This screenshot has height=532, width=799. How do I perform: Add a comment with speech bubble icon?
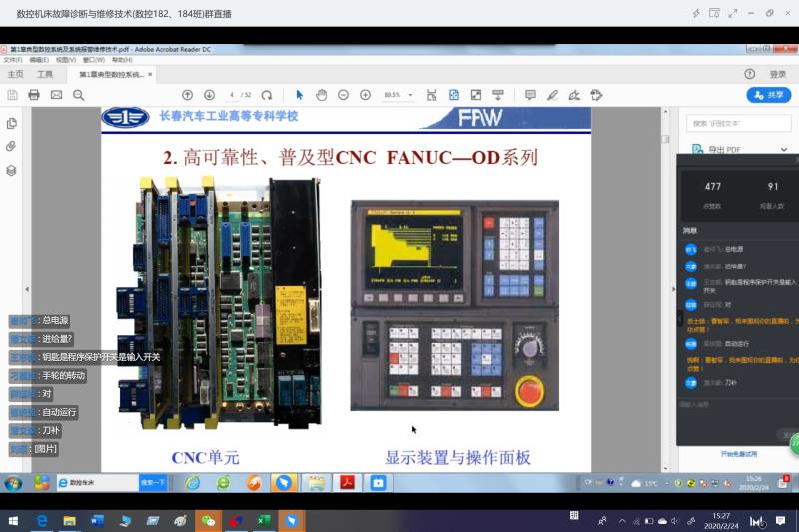tap(530, 95)
